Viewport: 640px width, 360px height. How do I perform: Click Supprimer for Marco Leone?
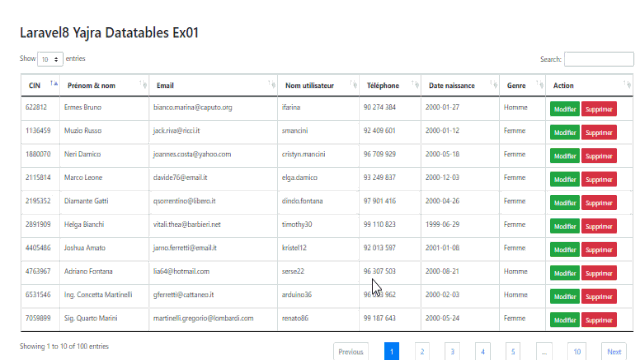coord(599,179)
